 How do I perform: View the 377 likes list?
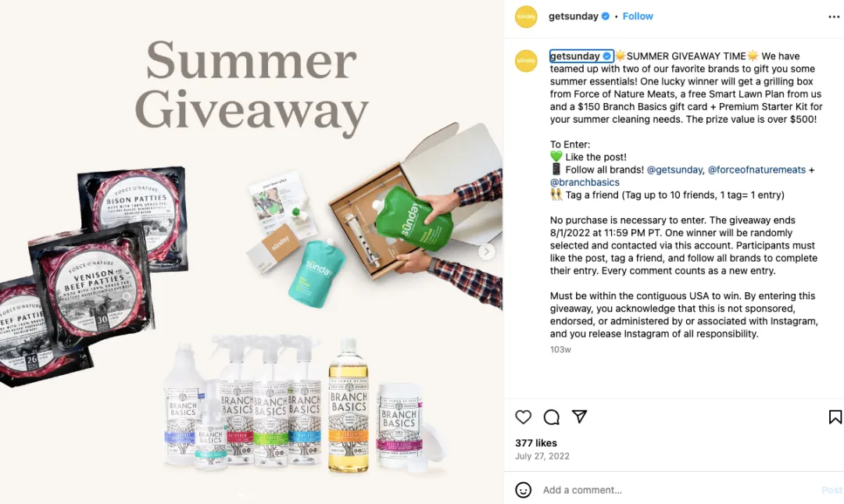536,443
